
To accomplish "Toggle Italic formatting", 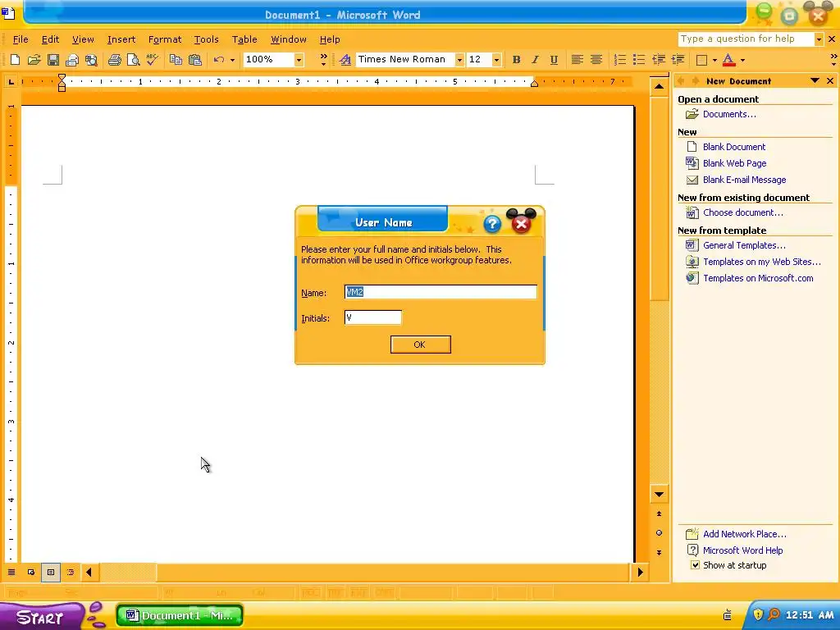I will point(535,59).
